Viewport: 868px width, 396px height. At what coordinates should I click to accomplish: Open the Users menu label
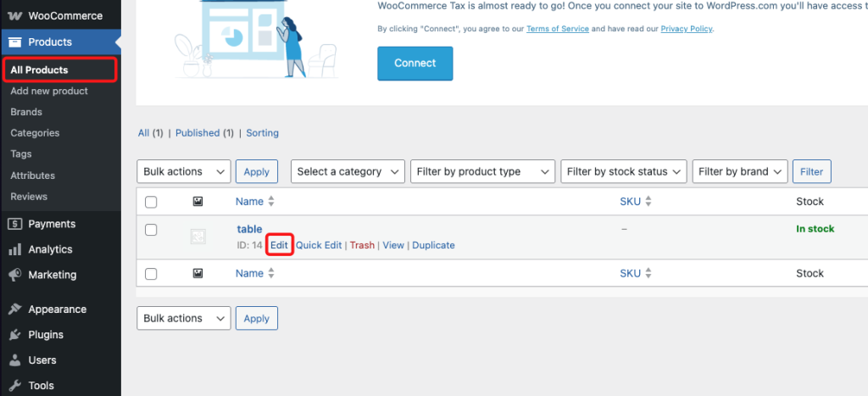(42, 360)
